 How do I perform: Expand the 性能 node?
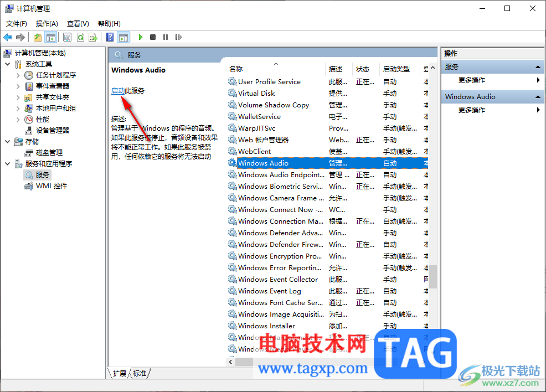[18, 120]
